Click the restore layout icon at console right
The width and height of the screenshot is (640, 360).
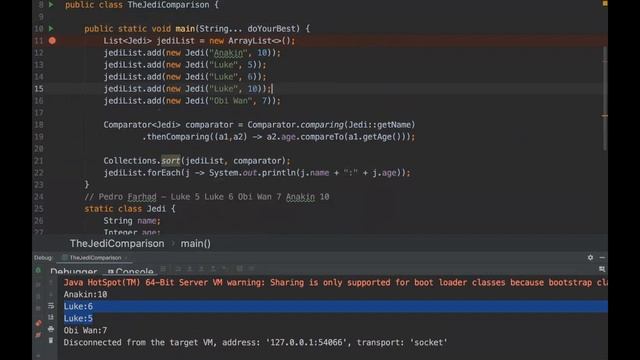click(602, 269)
